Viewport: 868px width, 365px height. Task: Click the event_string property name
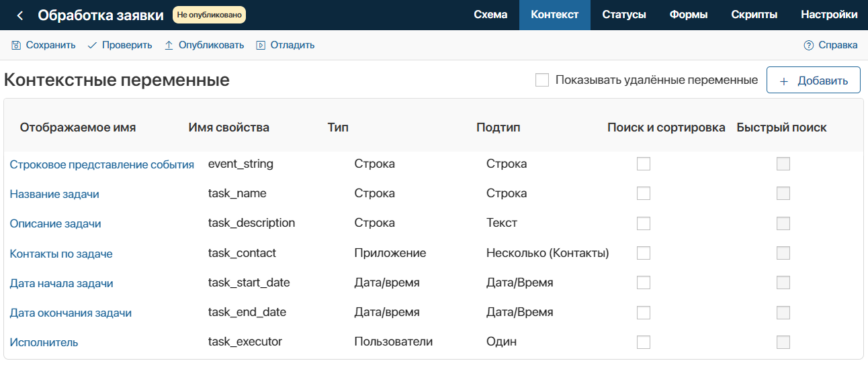coord(241,164)
